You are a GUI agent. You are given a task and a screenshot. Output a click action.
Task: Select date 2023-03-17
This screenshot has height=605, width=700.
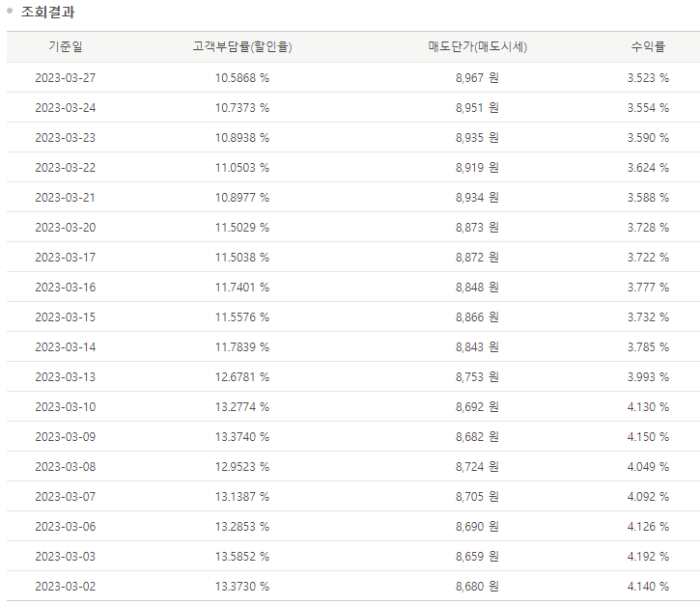[66, 257]
